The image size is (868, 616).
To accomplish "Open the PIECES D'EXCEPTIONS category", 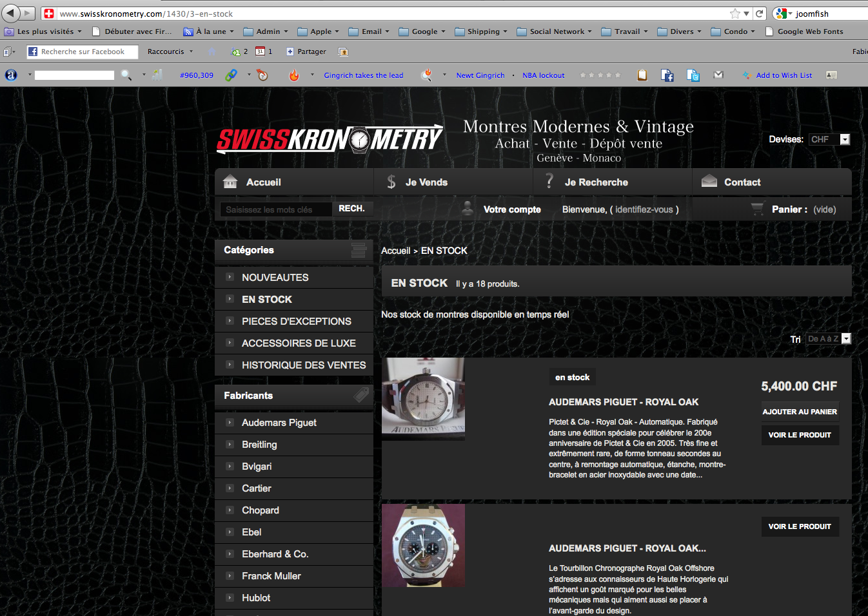I will tap(297, 321).
